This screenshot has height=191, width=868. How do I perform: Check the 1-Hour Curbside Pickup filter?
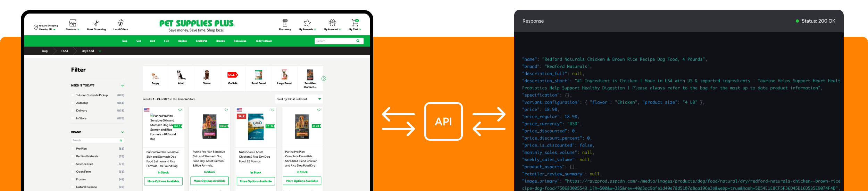coord(73,95)
